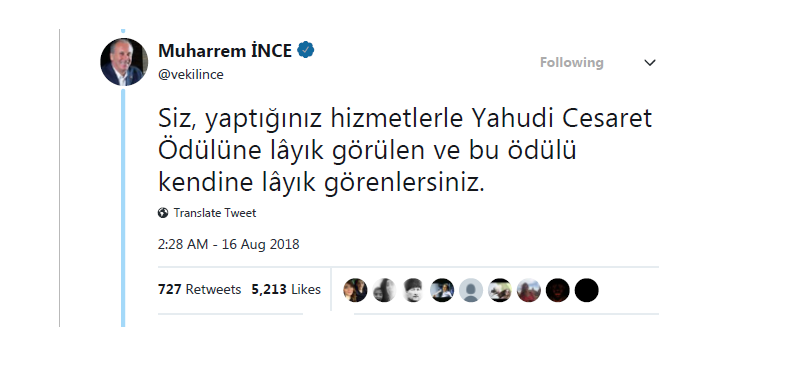Viewport: 785px width, 367px height.
Task: View the 5,213 Likes list
Action: coord(286,289)
